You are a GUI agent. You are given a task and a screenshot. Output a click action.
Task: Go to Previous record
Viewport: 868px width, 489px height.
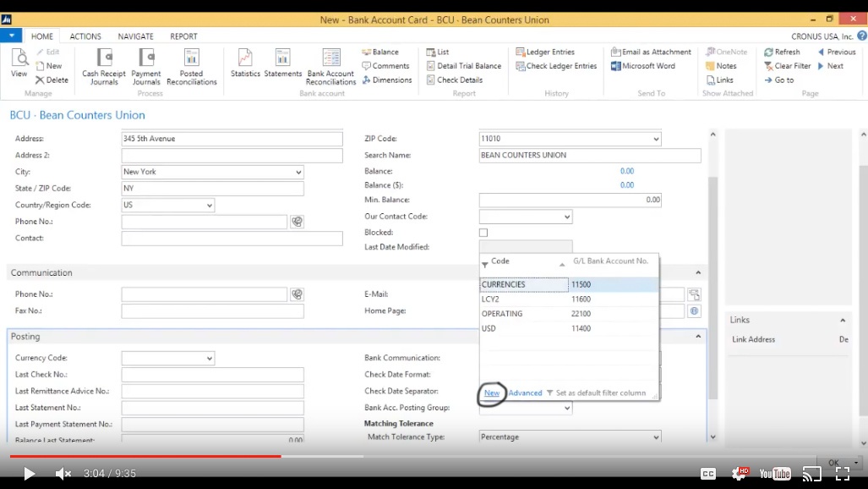837,52
